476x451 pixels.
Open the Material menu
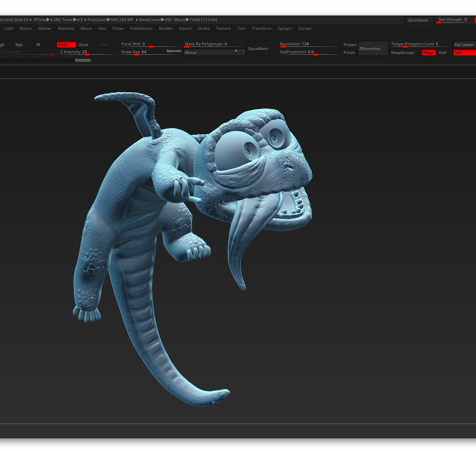coord(66,29)
